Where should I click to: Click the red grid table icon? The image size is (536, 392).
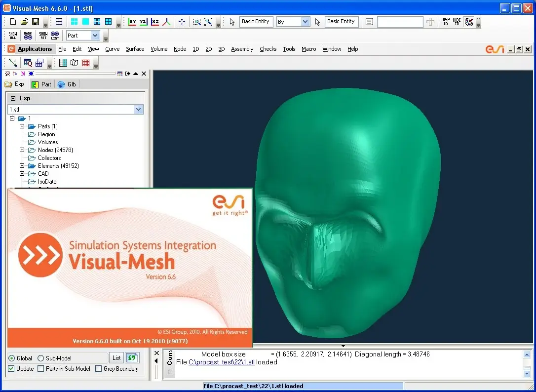point(86,63)
